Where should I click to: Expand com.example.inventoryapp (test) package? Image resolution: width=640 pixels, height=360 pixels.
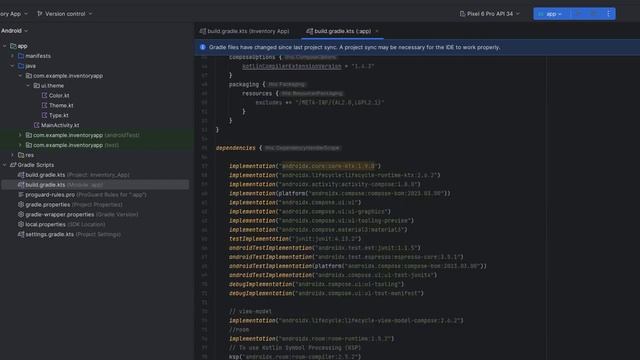[x=20, y=145]
